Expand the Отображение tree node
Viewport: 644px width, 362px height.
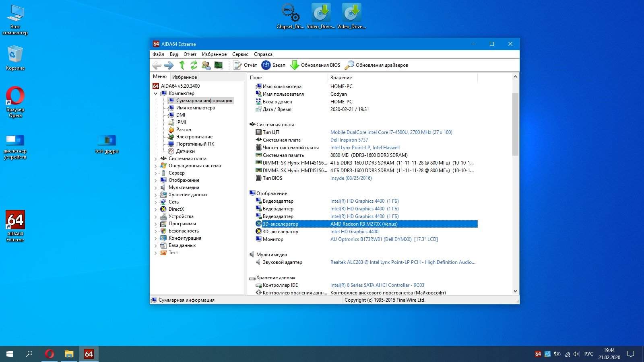(156, 180)
